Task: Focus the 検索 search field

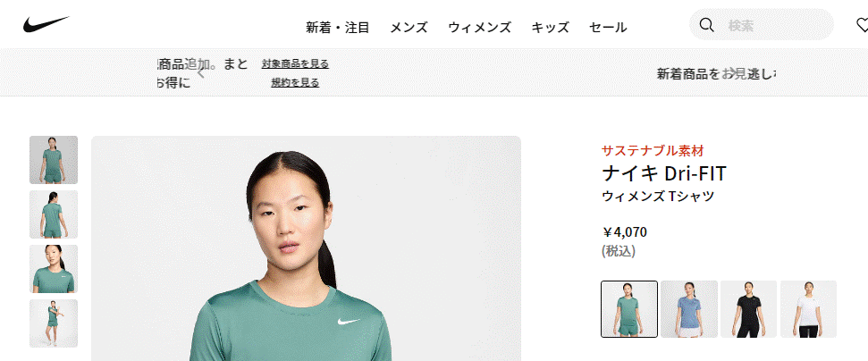Action: [761, 25]
